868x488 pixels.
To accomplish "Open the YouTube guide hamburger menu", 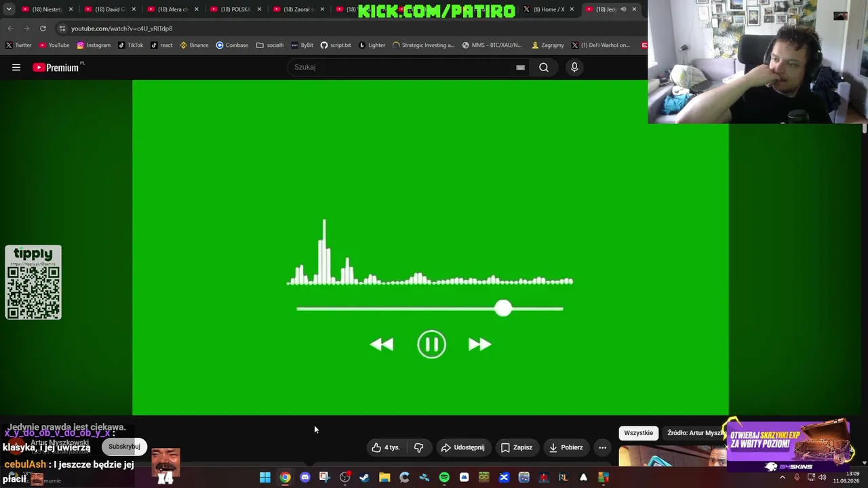I will click(16, 67).
